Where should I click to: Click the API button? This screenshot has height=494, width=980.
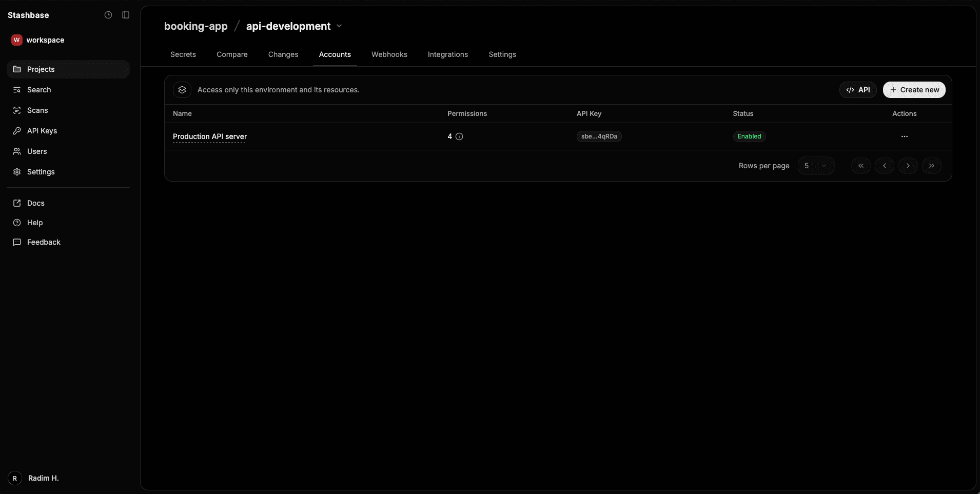coord(858,90)
